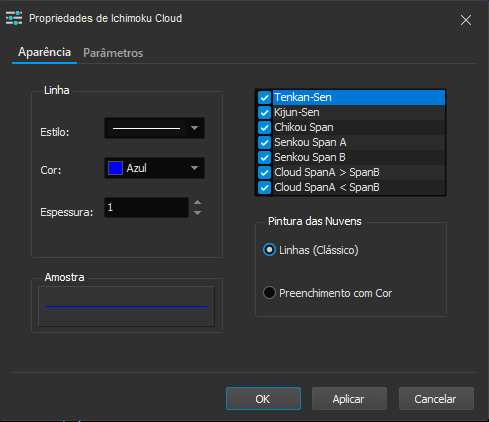This screenshot has width=489, height=422.
Task: Disable the Chikou Span checkbox
Action: pyautogui.click(x=264, y=128)
